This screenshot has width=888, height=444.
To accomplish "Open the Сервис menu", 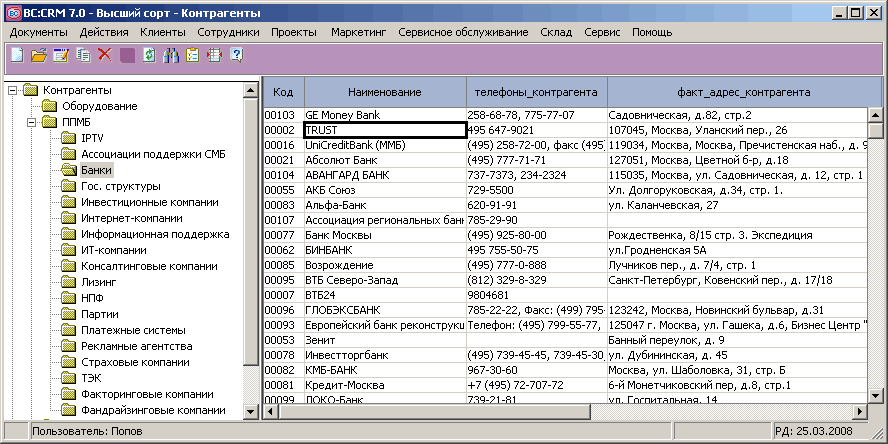I will 603,32.
